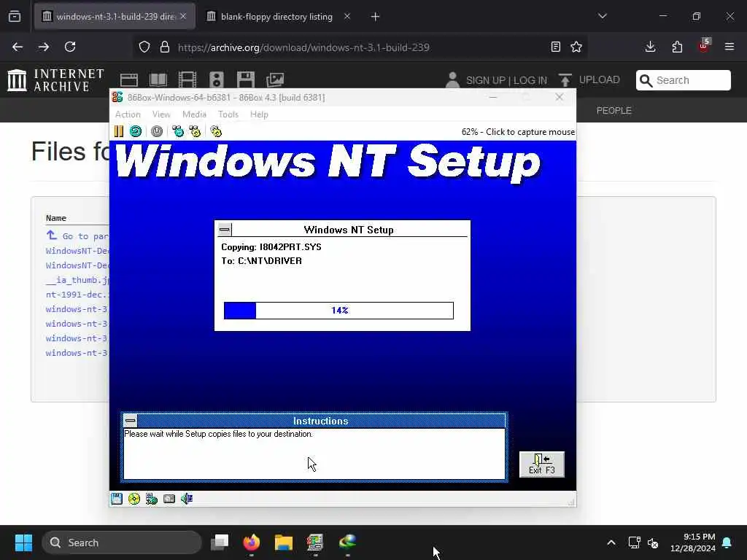The image size is (747, 560).
Task: Send Ctrl+Alt+Del via 86Box toolbar
Action: (x=178, y=131)
